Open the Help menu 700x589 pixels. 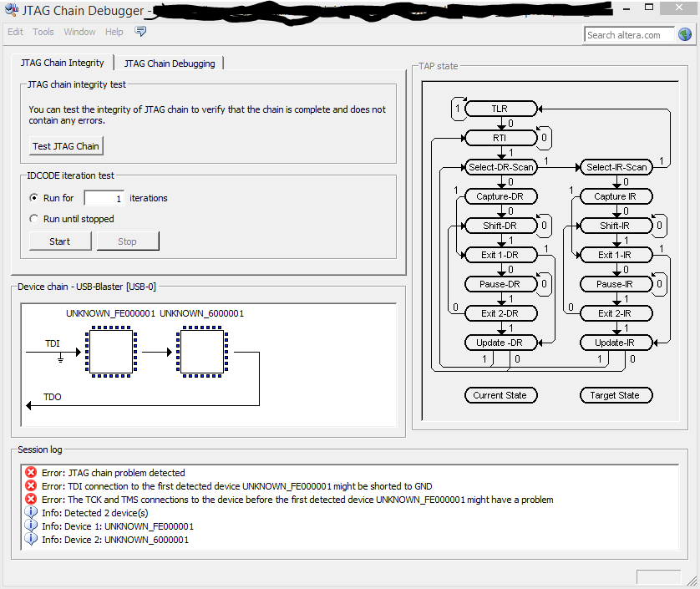coord(114,32)
